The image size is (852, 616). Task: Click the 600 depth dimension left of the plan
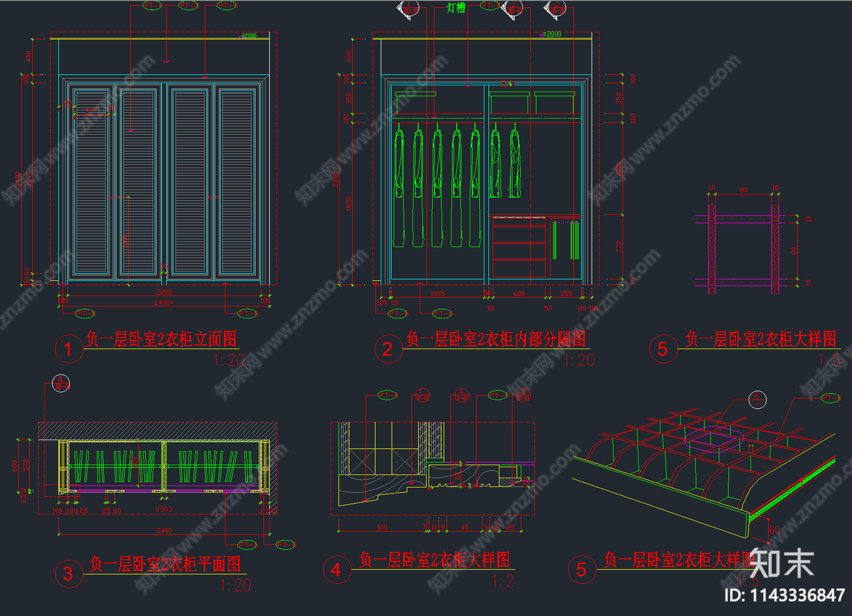pyautogui.click(x=15, y=466)
